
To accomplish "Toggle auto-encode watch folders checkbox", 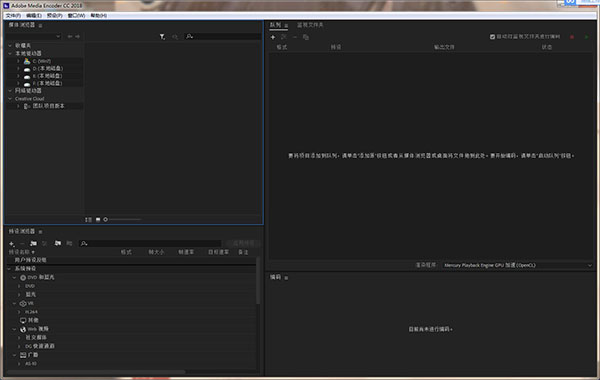I will point(492,37).
